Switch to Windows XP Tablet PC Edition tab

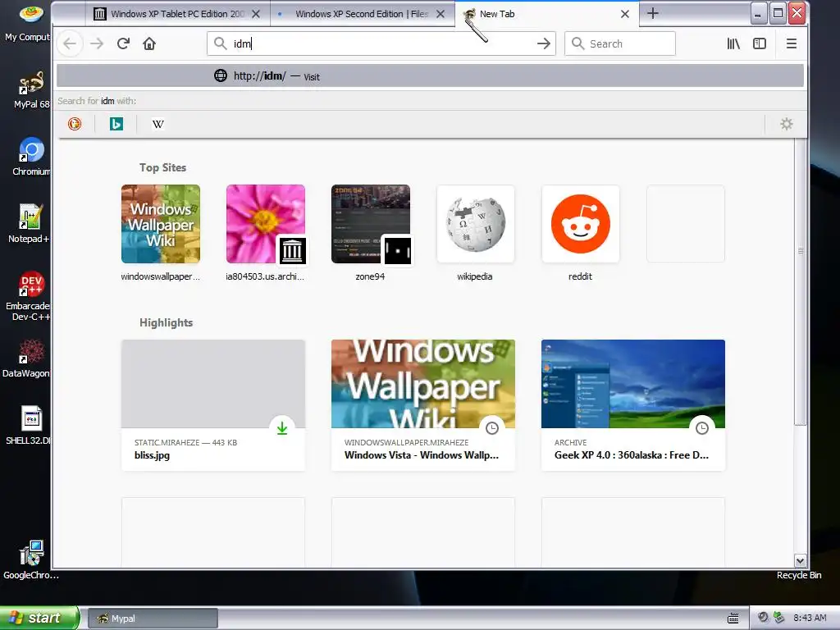177,14
